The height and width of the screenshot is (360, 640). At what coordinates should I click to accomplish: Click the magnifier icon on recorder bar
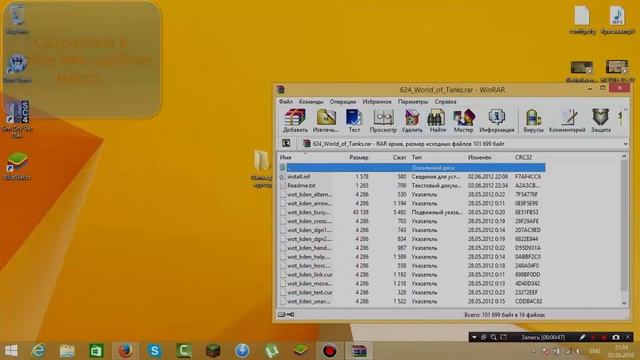493,337
